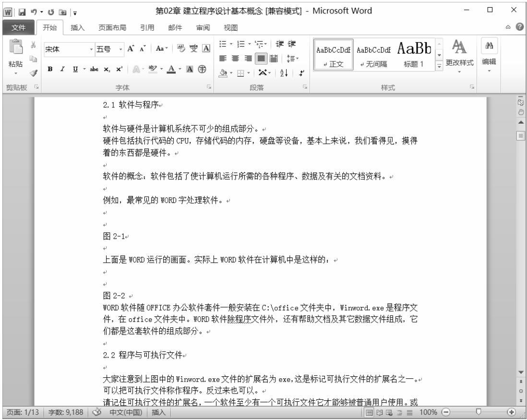The width and height of the screenshot is (527, 420).
Task: Click the Redo (repeat) icon in title bar
Action: pyautogui.click(x=51, y=12)
